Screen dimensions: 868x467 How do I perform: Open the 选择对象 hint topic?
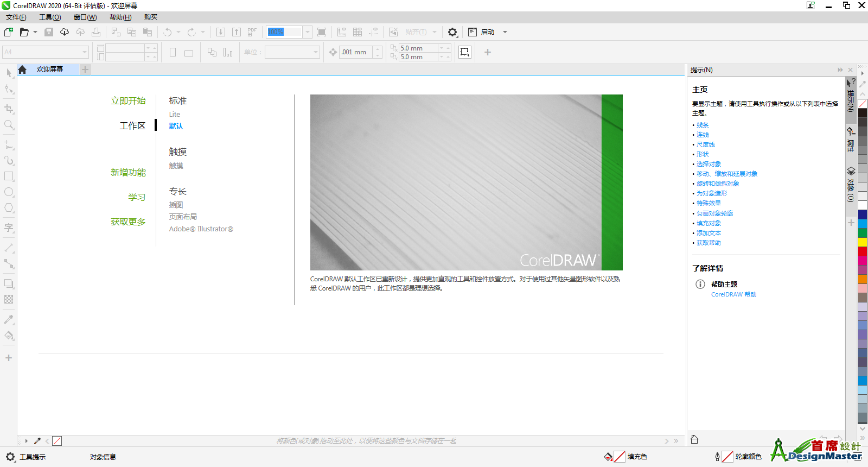click(709, 164)
